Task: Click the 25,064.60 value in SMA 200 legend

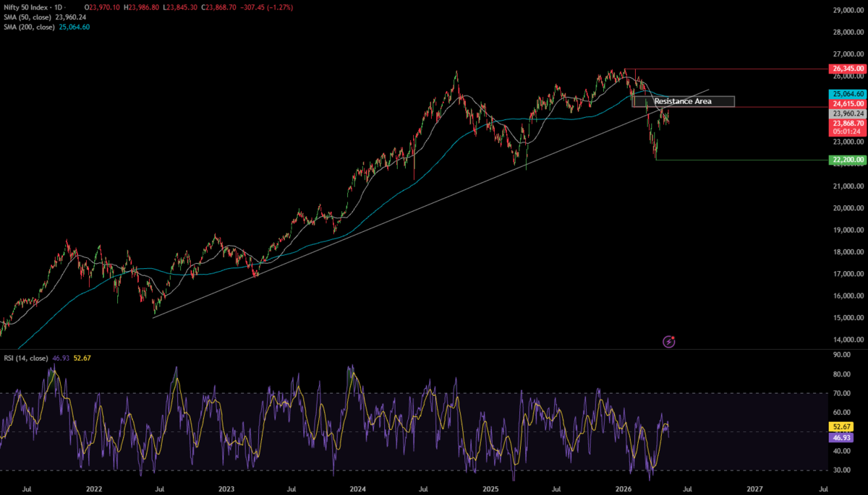Action: (75, 27)
